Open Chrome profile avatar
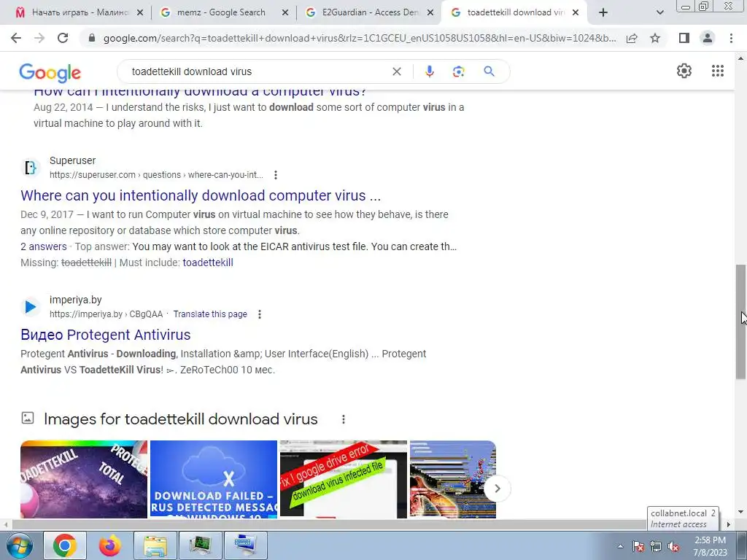747x560 pixels. click(x=708, y=38)
